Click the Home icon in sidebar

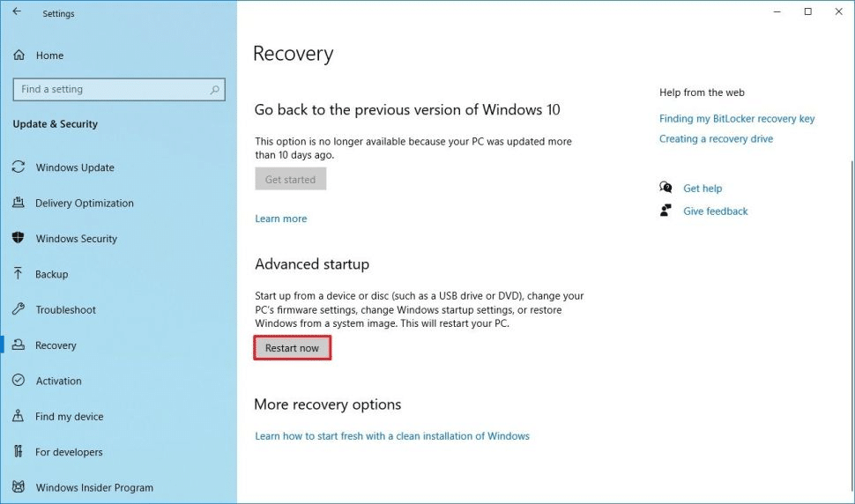(x=19, y=56)
